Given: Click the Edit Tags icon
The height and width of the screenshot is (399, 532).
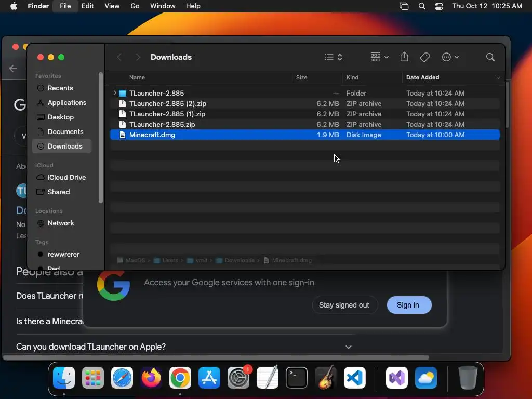Looking at the screenshot, I should pos(425,57).
